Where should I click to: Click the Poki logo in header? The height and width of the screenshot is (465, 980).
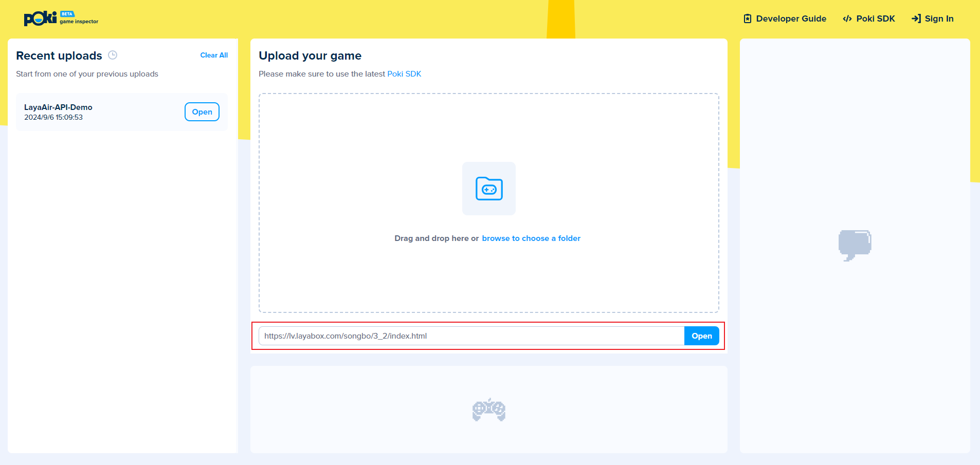tap(40, 18)
